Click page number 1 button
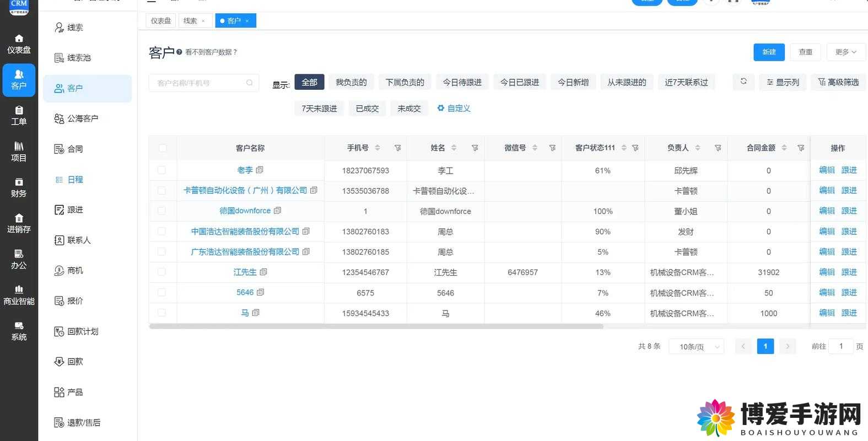 coord(765,346)
